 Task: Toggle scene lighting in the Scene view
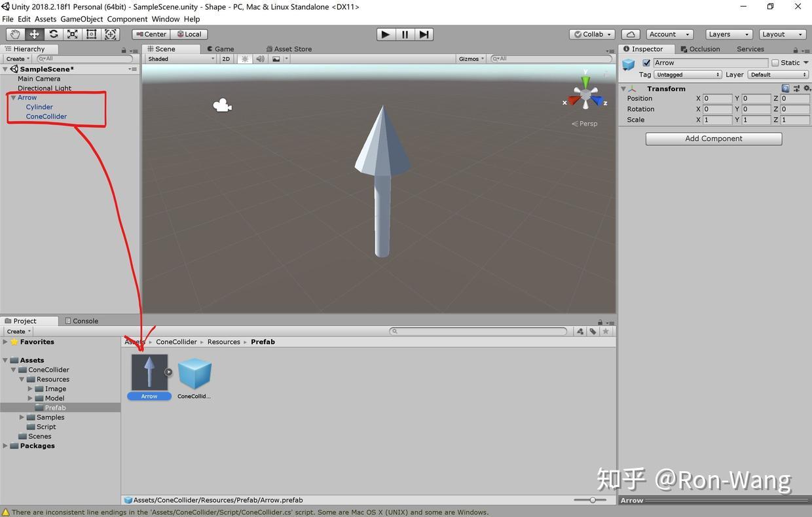click(244, 58)
